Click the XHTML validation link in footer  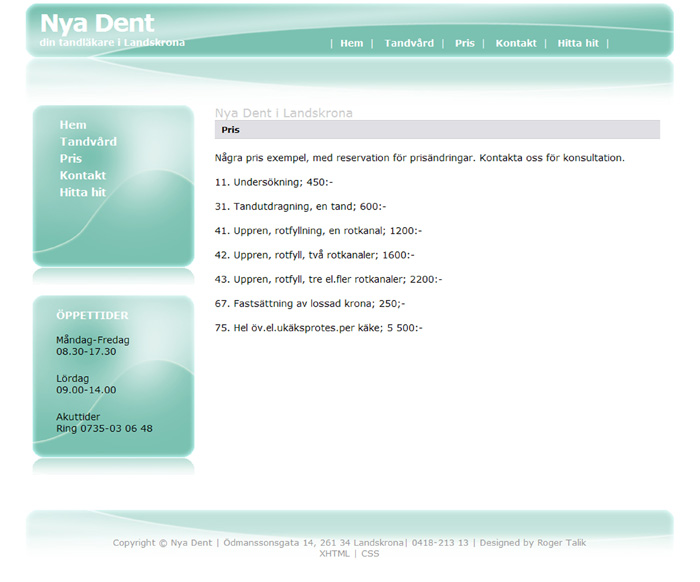[334, 554]
